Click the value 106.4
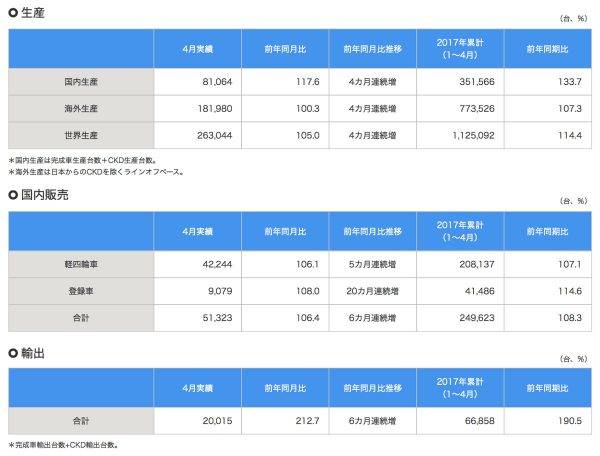This screenshot has height=456, width=600. tap(308, 318)
